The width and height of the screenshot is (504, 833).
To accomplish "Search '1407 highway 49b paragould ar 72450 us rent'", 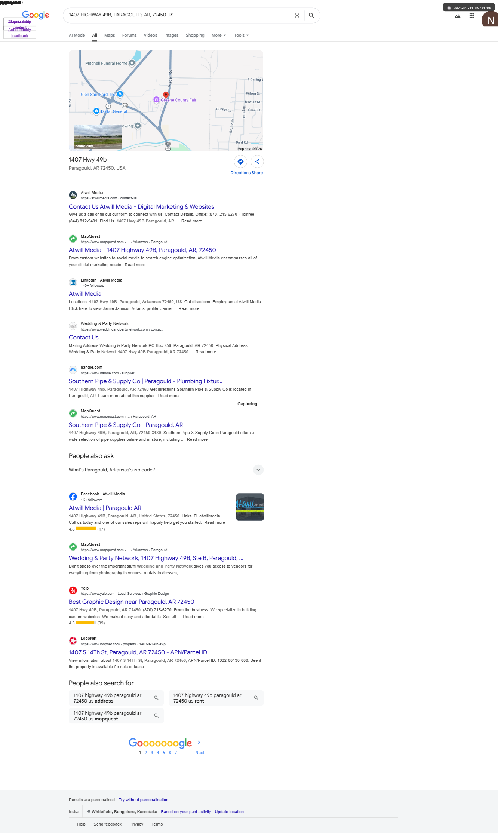I will click(216, 698).
